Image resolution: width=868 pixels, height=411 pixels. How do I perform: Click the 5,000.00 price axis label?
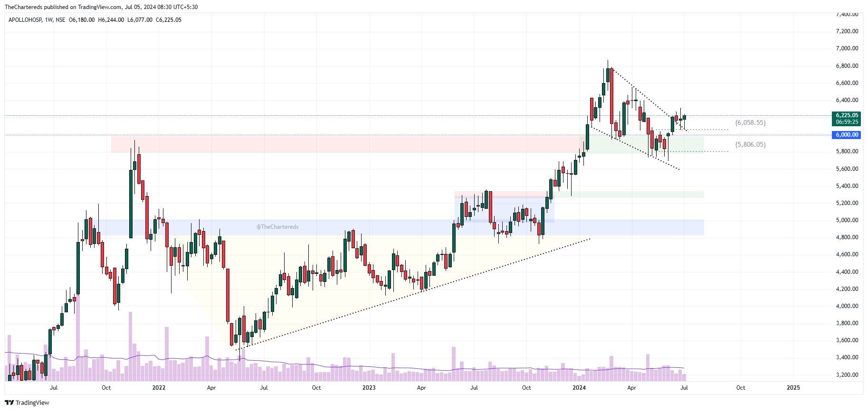pyautogui.click(x=847, y=220)
